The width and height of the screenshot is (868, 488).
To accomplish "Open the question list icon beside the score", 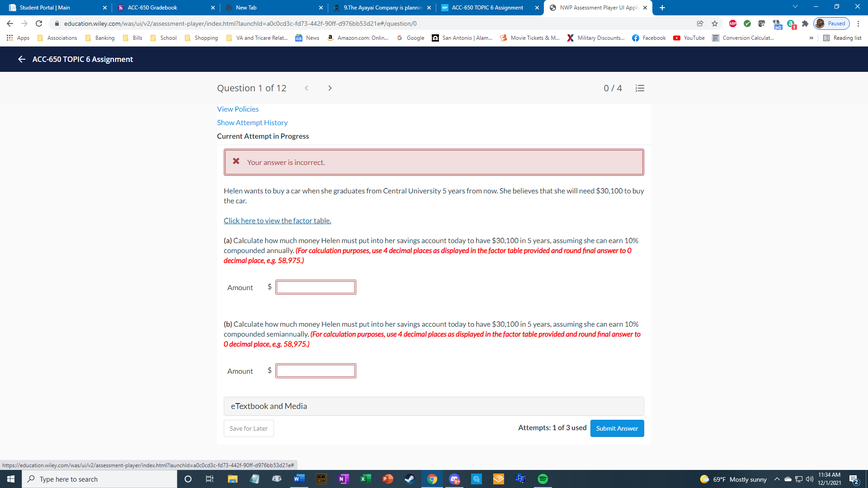I will pos(640,88).
